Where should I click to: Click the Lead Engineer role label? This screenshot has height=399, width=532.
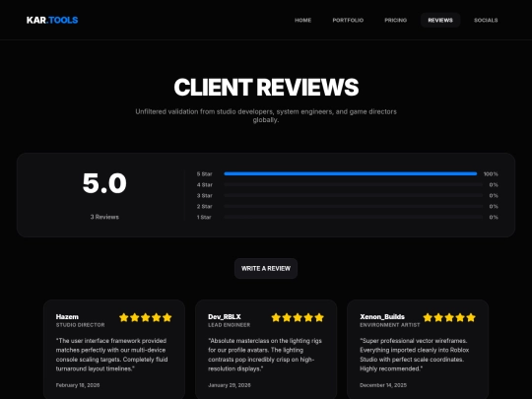(229, 325)
